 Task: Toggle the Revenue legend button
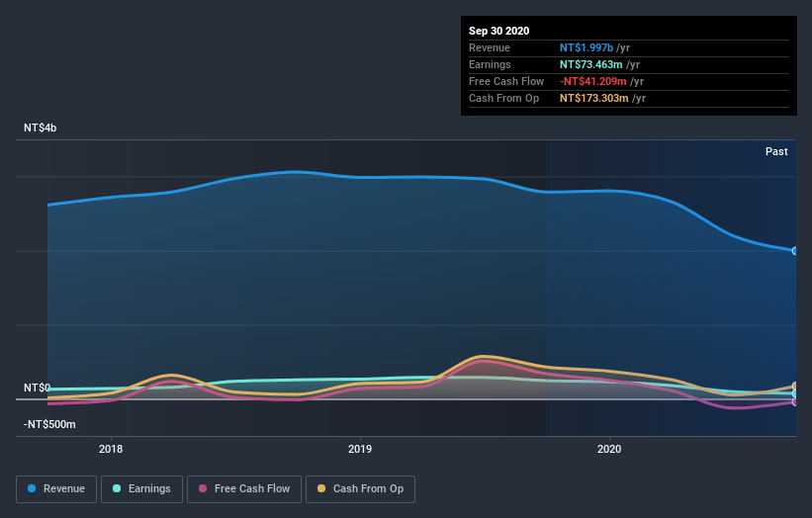(56, 489)
